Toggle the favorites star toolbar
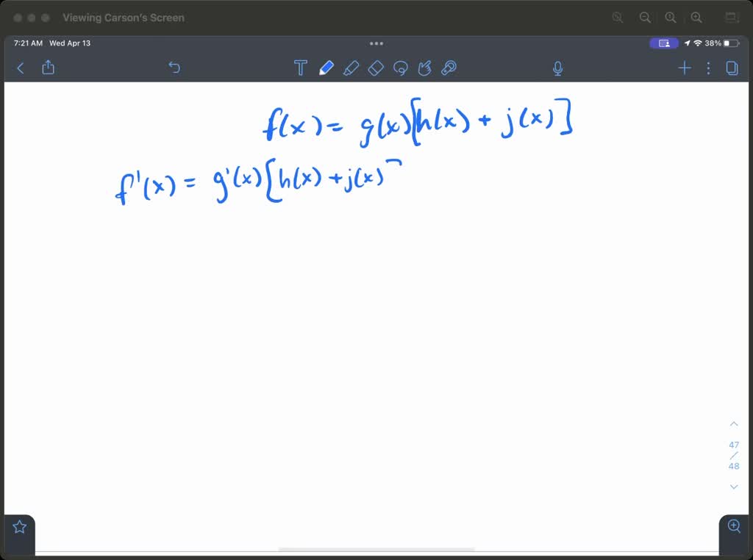The image size is (753, 560). pyautogui.click(x=19, y=526)
